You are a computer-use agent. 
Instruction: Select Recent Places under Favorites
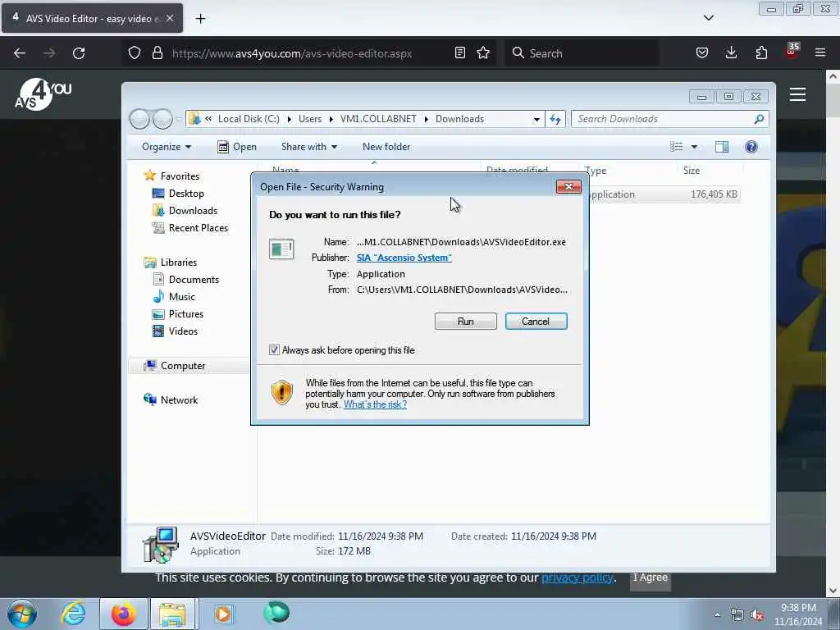point(199,228)
